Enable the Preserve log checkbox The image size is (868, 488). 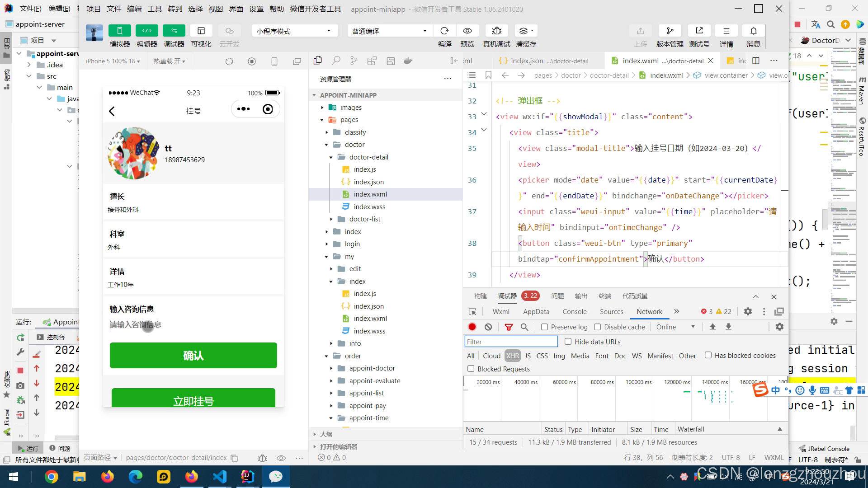click(x=545, y=327)
